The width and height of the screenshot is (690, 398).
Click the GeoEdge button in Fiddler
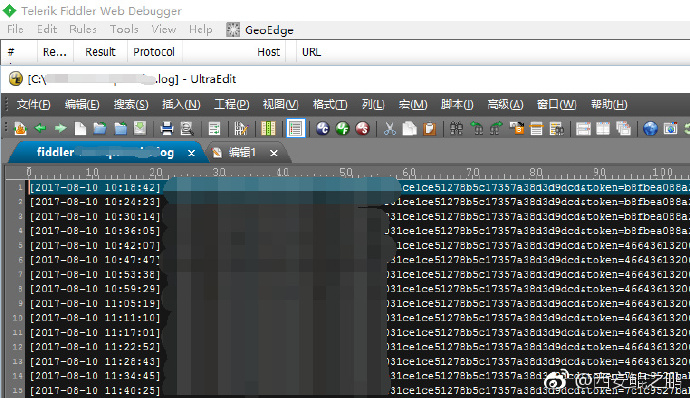click(260, 30)
